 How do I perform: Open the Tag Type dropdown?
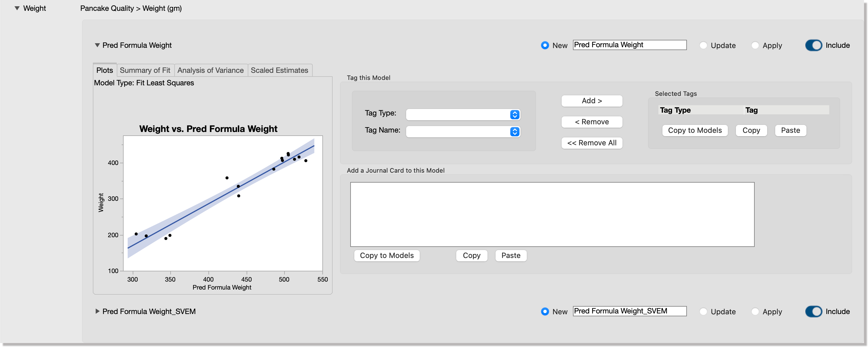(x=463, y=114)
